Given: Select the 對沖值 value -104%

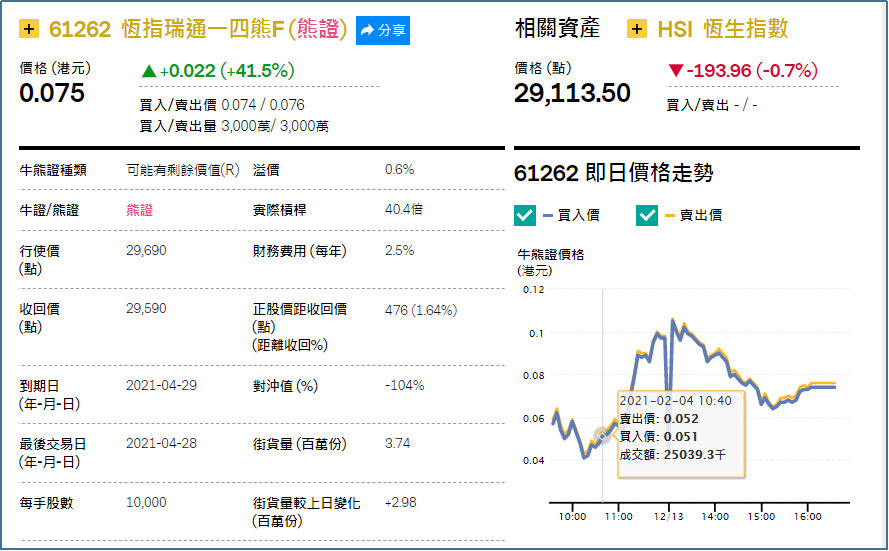Looking at the screenshot, I should [404, 385].
